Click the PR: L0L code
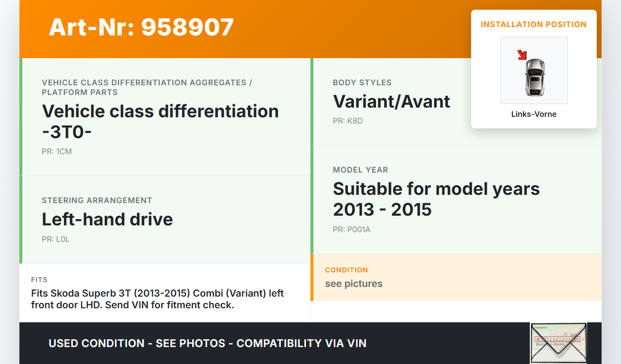Viewport: 621px width, 364px height. click(x=56, y=239)
